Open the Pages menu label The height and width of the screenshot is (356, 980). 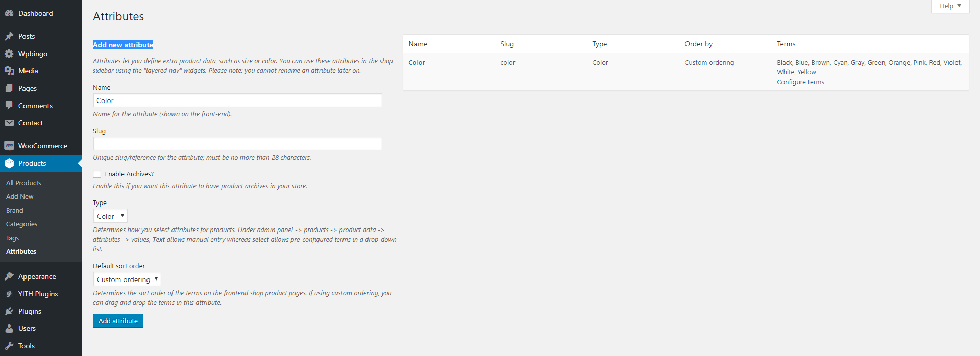point(28,88)
